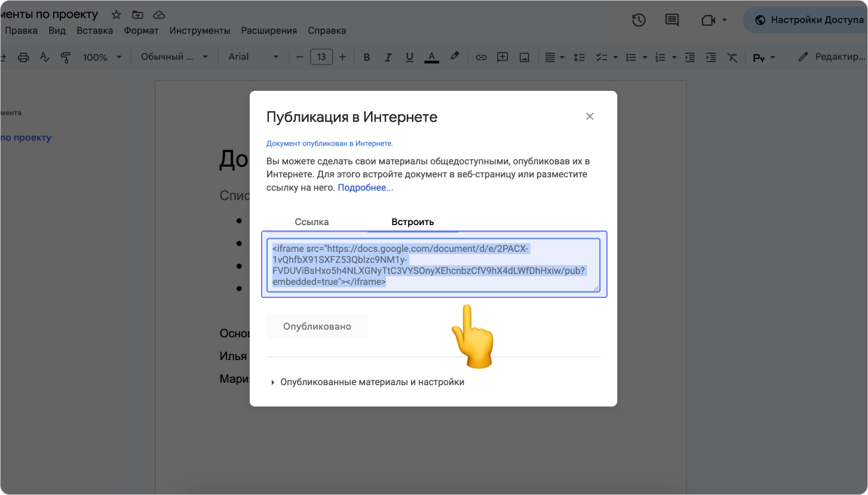Screen dimensions: 868x495
Task: Toggle underline formatting
Action: 409,57
